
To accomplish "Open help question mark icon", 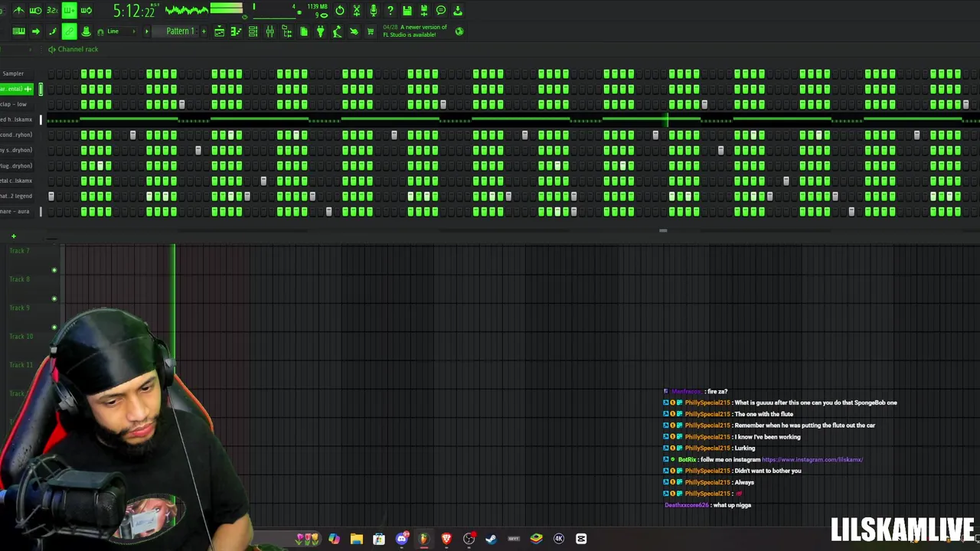I will click(390, 11).
